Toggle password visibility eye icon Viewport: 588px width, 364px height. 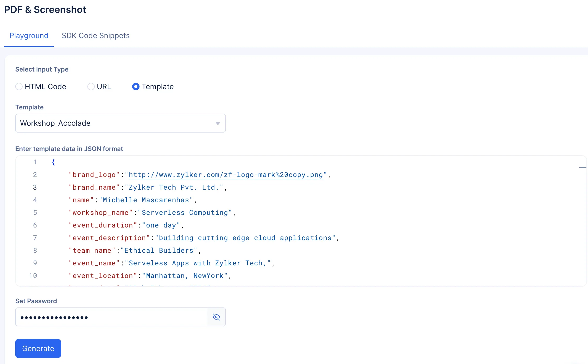pos(216,317)
